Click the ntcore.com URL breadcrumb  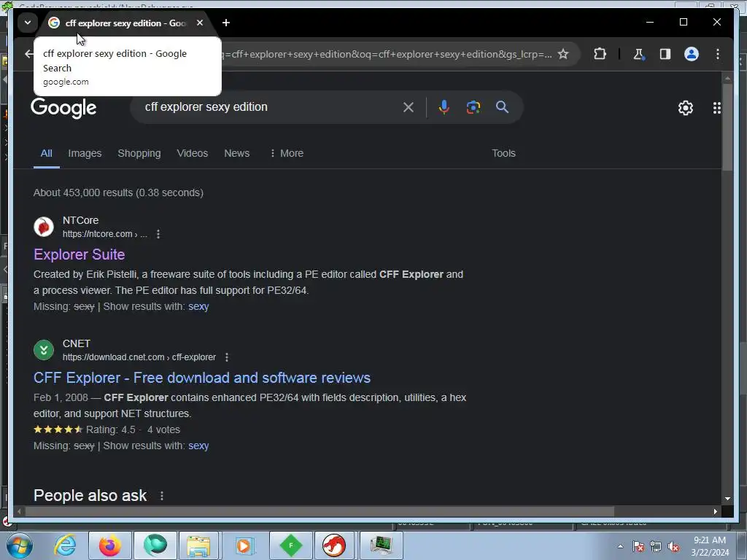105,234
